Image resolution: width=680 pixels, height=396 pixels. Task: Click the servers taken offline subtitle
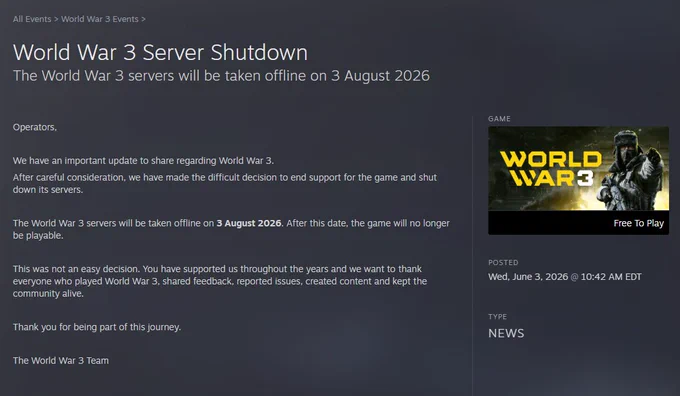(221, 76)
